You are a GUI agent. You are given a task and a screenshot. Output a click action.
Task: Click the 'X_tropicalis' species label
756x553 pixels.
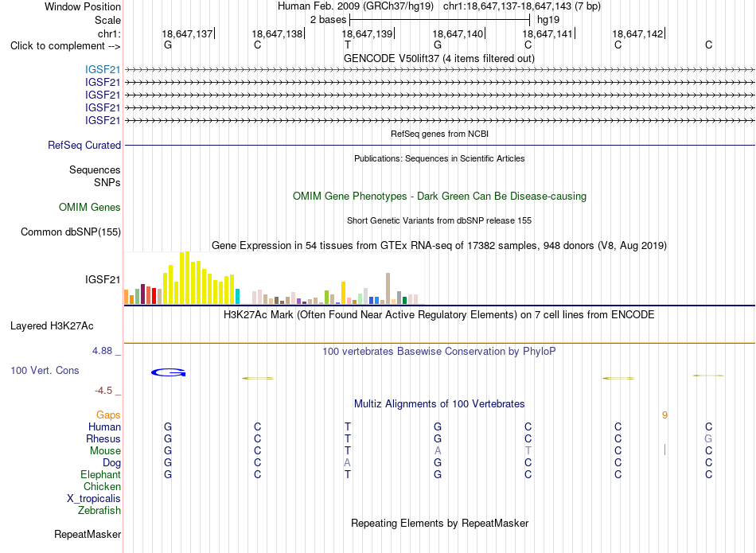[94, 499]
